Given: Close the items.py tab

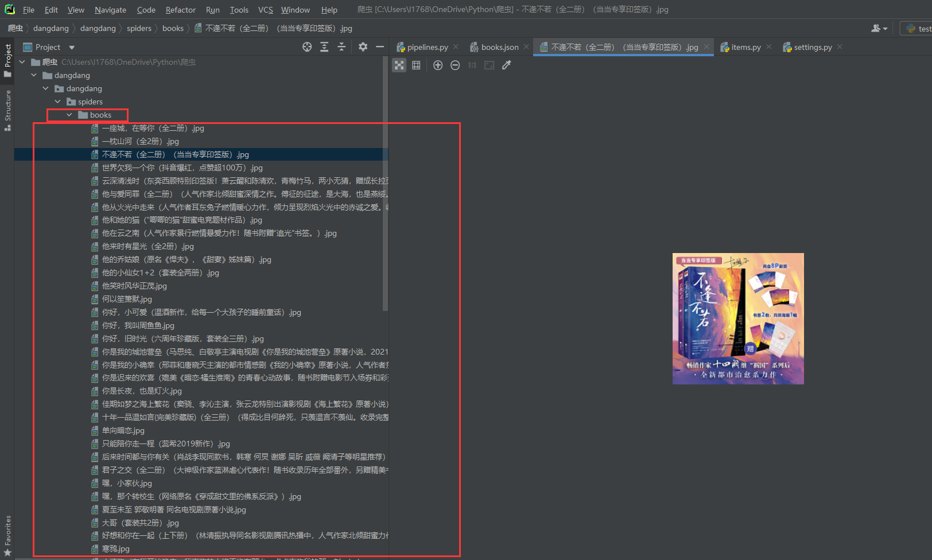Looking at the screenshot, I should tap(768, 47).
